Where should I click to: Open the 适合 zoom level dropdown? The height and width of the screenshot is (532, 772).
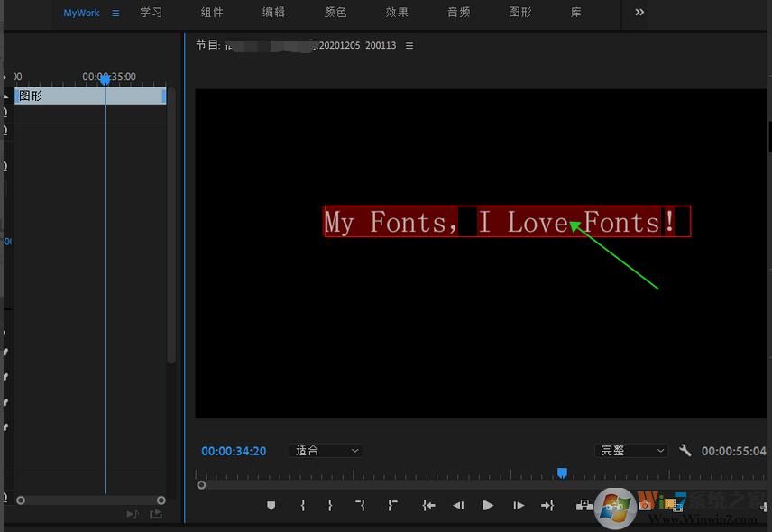pos(326,450)
